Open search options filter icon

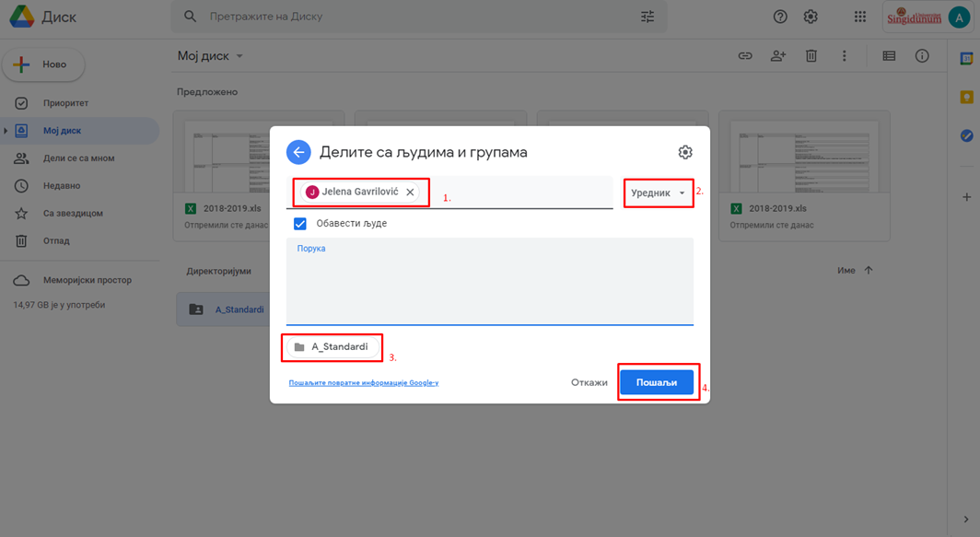[647, 17]
